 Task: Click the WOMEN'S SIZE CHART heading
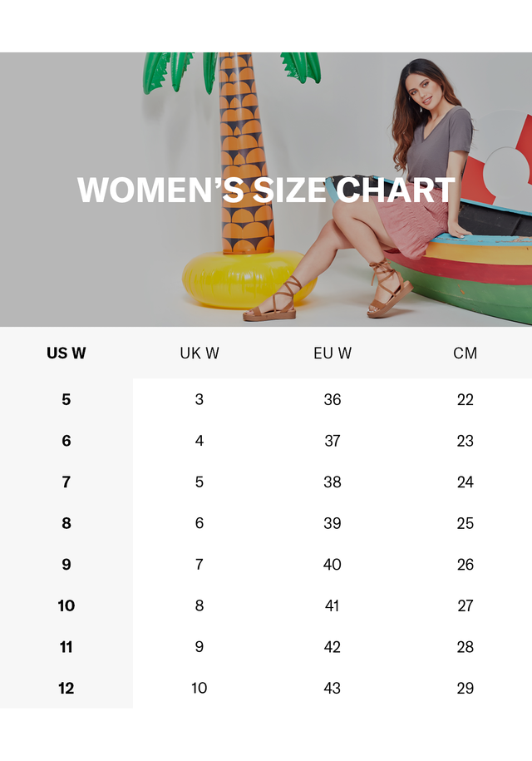(x=266, y=190)
